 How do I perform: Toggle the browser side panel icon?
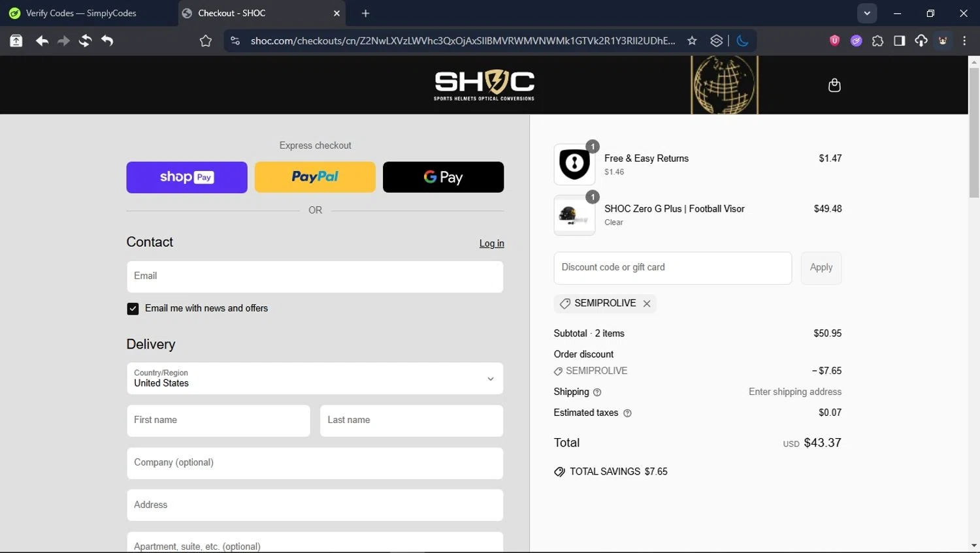point(900,40)
